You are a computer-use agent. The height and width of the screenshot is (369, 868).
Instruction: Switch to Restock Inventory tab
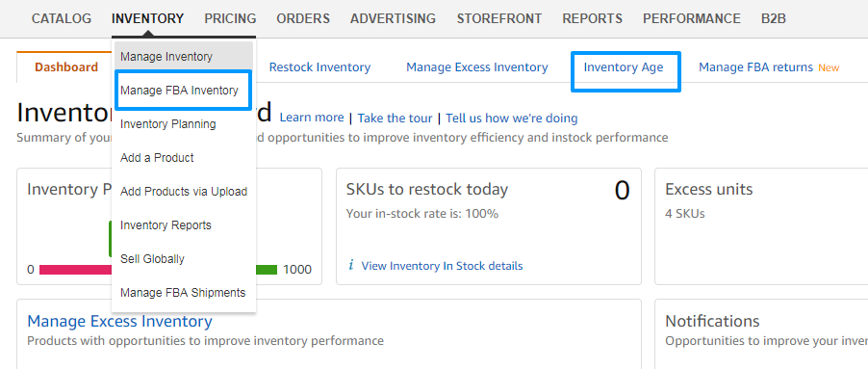[x=319, y=67]
